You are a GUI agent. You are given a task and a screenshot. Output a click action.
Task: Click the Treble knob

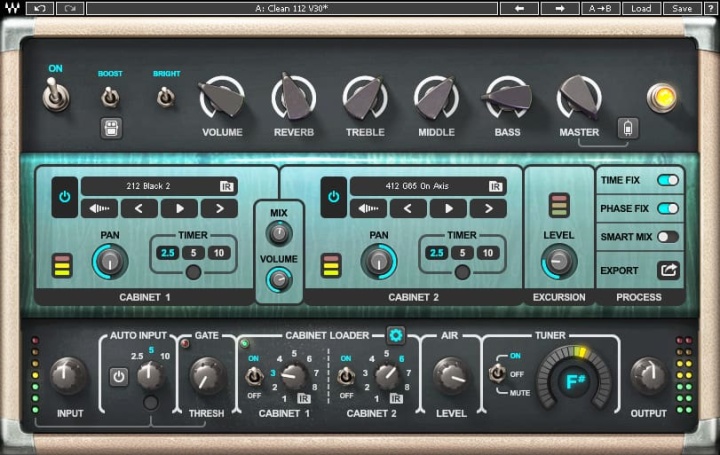pyautogui.click(x=365, y=98)
